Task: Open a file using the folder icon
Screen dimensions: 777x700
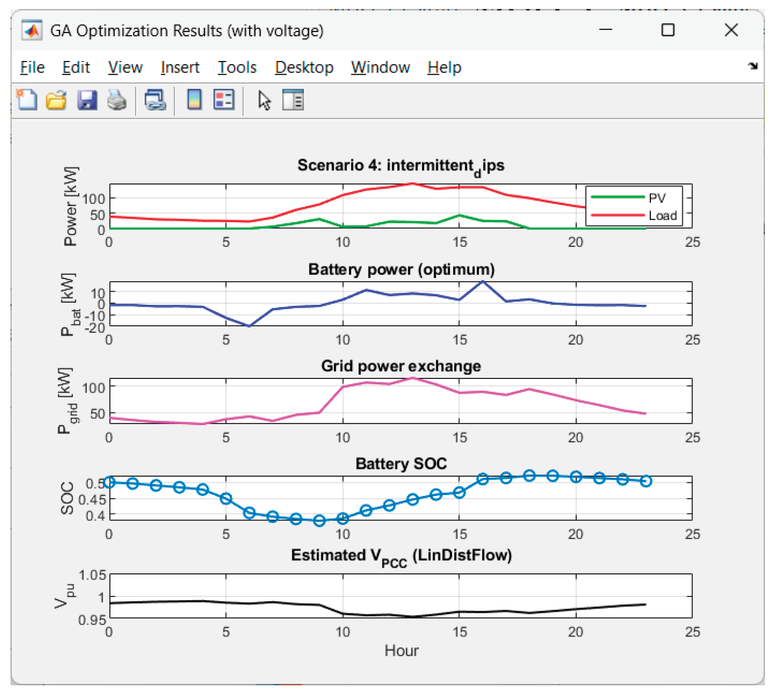Action: (56, 99)
